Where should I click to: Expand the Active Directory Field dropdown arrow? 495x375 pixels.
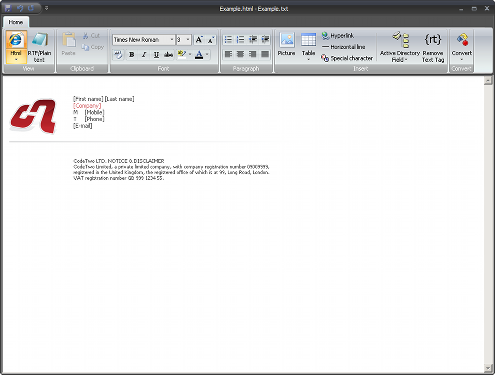click(x=406, y=60)
